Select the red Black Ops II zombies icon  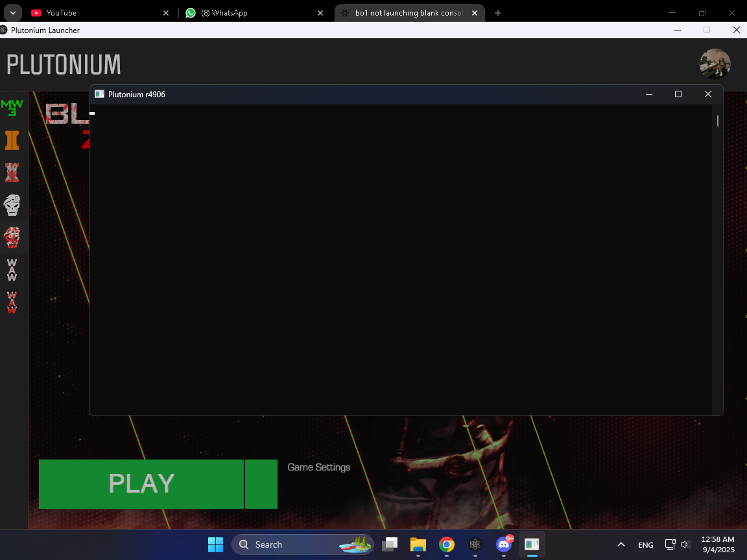coord(12,173)
